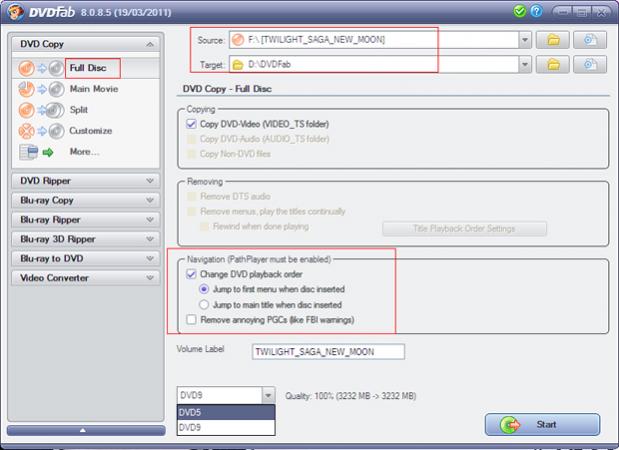
Task: Click the disc icon in Source field
Action: (x=238, y=40)
